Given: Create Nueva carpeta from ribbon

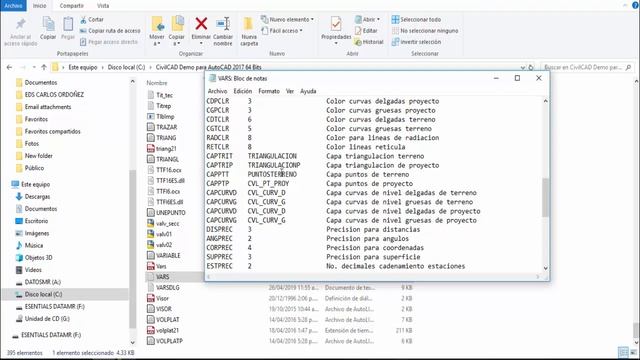Looking at the screenshot, I should click(249, 31).
